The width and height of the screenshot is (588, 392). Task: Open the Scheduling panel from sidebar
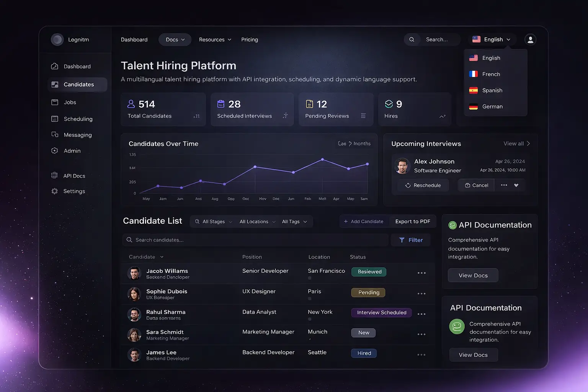(55, 119)
